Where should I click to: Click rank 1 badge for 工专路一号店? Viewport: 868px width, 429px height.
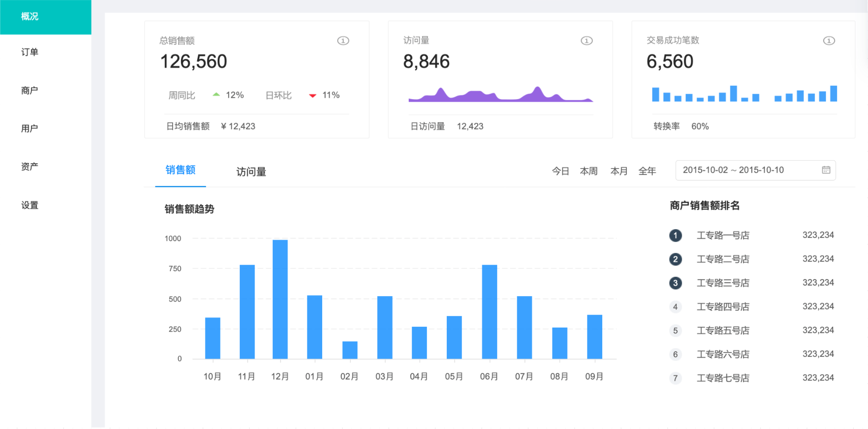pyautogui.click(x=675, y=236)
